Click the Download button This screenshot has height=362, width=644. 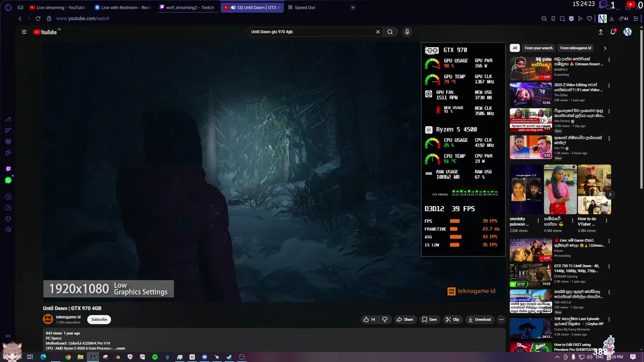point(479,319)
